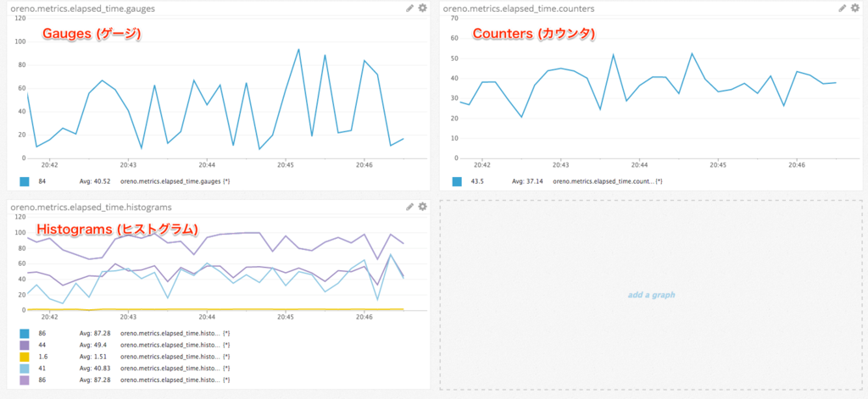Click the metric name in the Avg: 49.4 row

tap(175, 346)
